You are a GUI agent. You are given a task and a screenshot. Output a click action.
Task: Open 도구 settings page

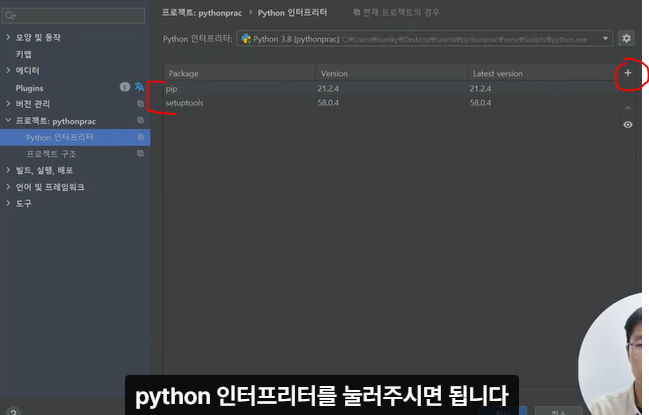(x=24, y=203)
